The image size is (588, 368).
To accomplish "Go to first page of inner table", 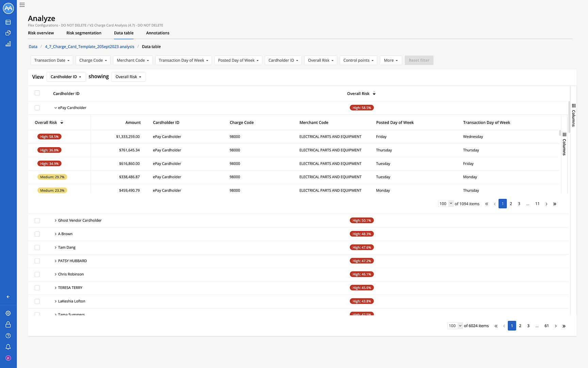I will [487, 204].
